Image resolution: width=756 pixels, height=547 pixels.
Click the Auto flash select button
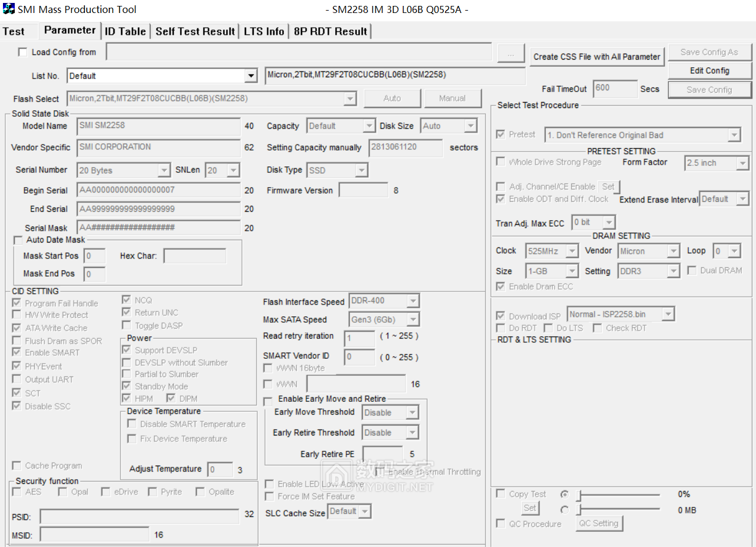tap(392, 99)
